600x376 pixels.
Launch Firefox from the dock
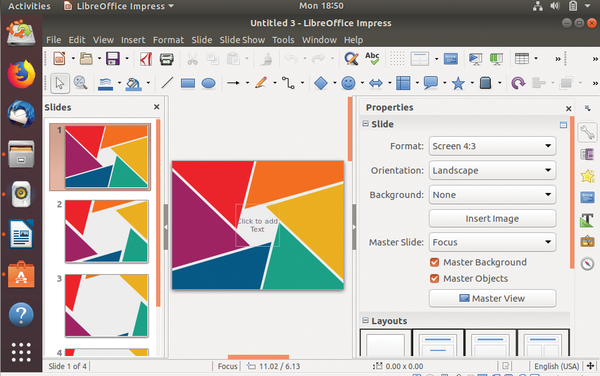[21, 74]
